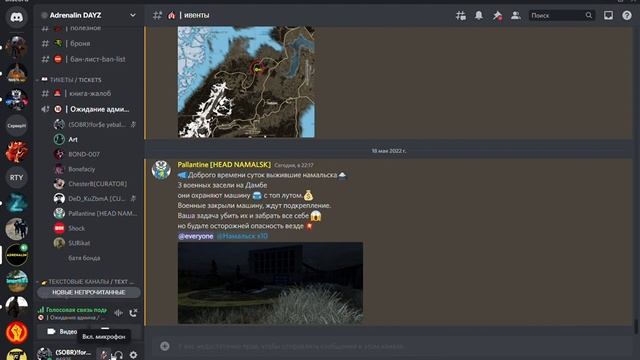Click the @Намальск x10 role mention
Viewport: 640px width, 360px height.
coord(242,236)
